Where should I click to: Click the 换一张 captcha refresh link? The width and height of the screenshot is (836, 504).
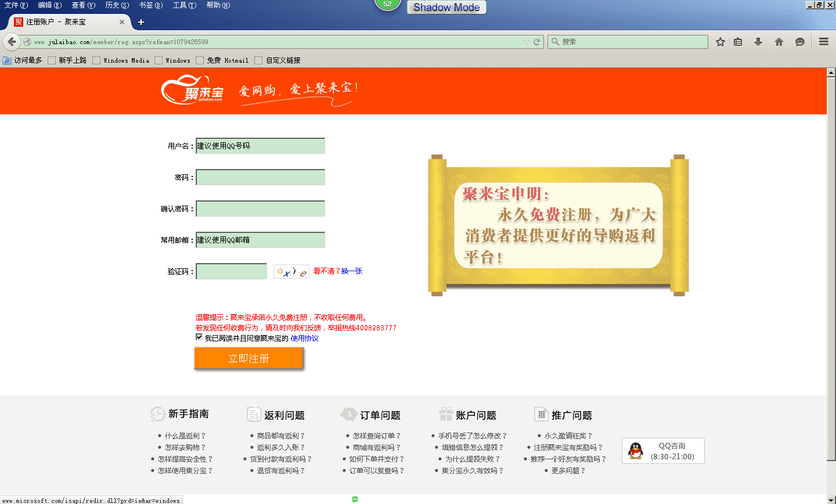pyautogui.click(x=352, y=271)
